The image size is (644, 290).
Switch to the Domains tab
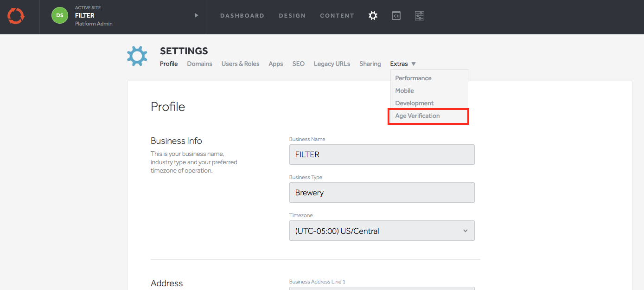(199, 64)
